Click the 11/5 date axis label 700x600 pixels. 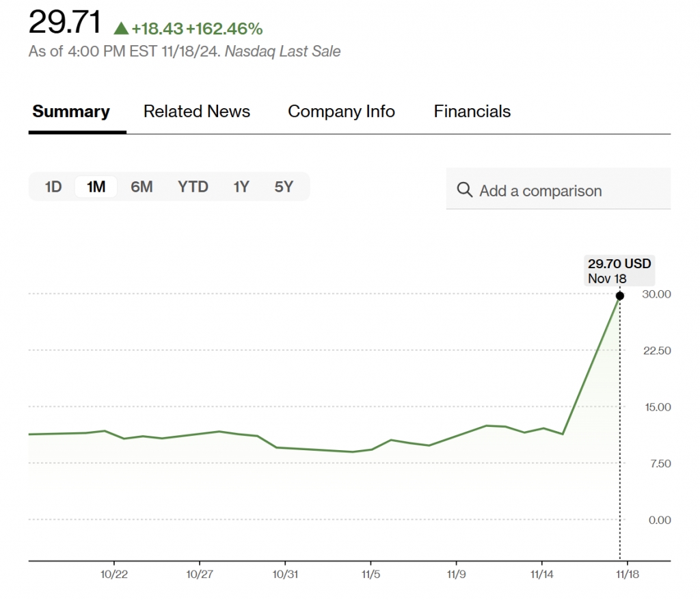pos(371,575)
